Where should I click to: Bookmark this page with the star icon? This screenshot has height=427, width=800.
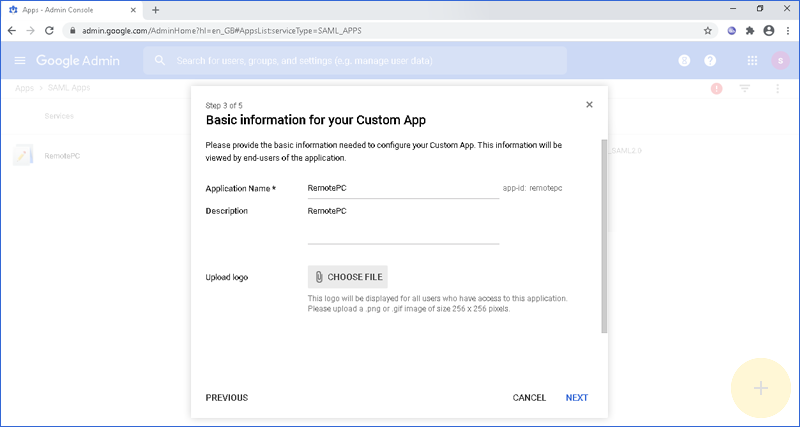(708, 30)
